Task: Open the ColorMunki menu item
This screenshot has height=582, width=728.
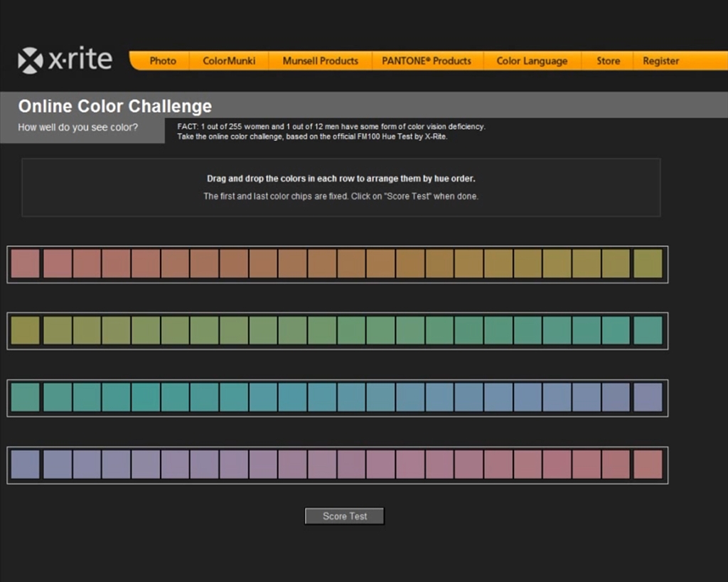Action: [x=229, y=61]
